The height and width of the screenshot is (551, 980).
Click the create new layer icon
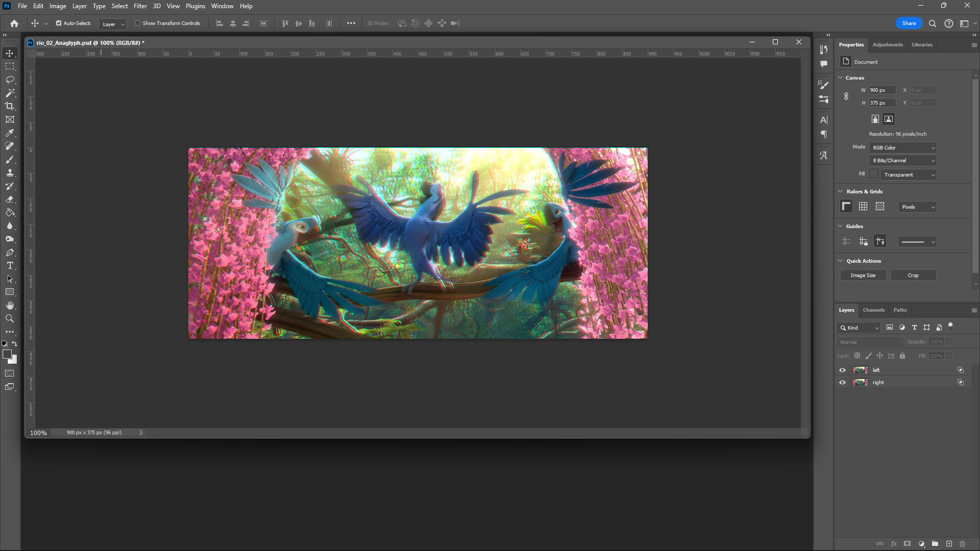[x=949, y=544]
